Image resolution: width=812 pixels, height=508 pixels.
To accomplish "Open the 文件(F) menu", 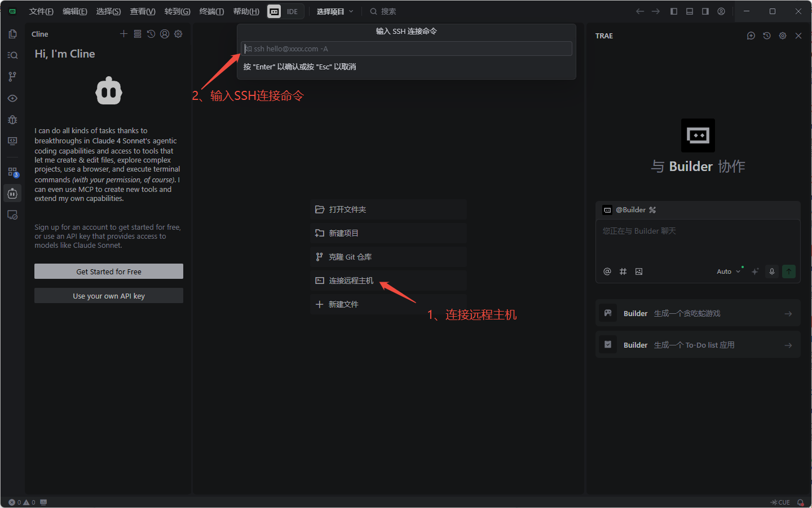I will (41, 11).
